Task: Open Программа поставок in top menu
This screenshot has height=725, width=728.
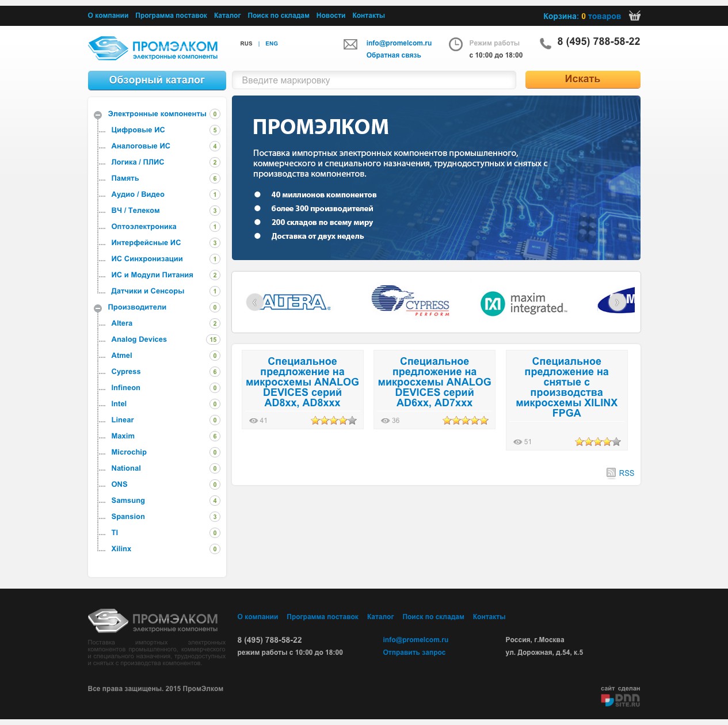Action: (x=171, y=16)
